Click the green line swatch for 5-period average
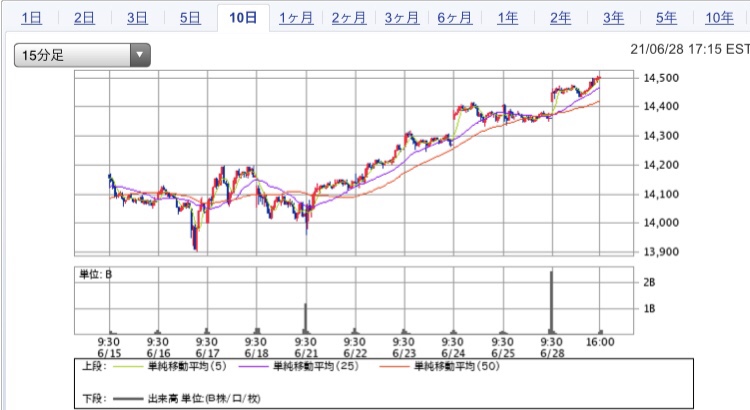The image size is (750, 410). pos(127,367)
